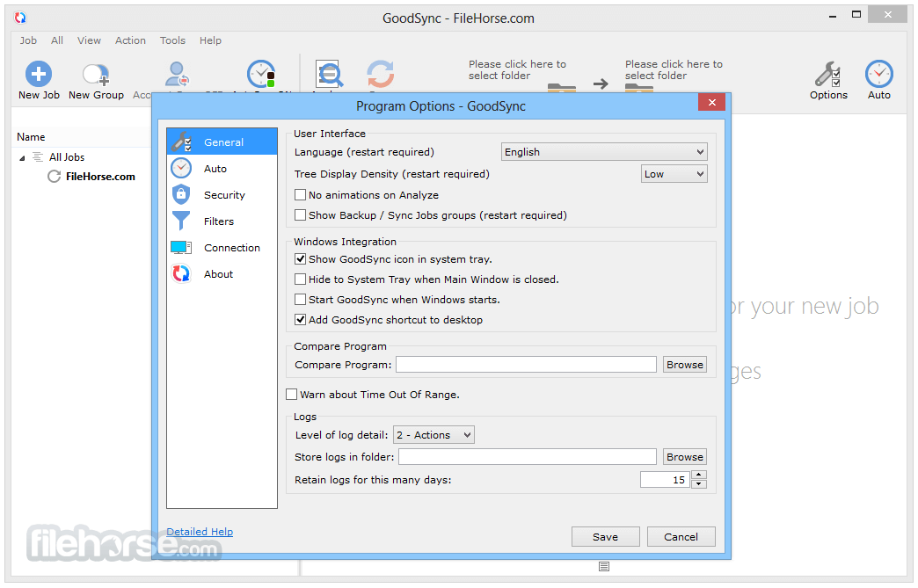918x588 pixels.
Task: Click the New Job plus icon
Action: (39, 74)
